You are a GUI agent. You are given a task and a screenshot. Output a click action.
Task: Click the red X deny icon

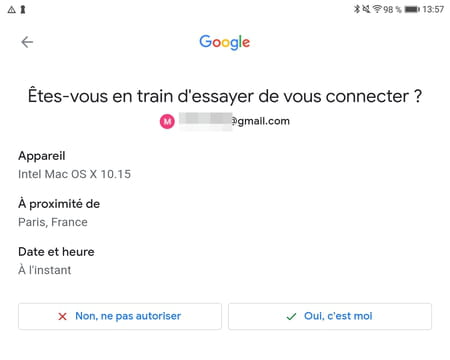click(x=62, y=316)
